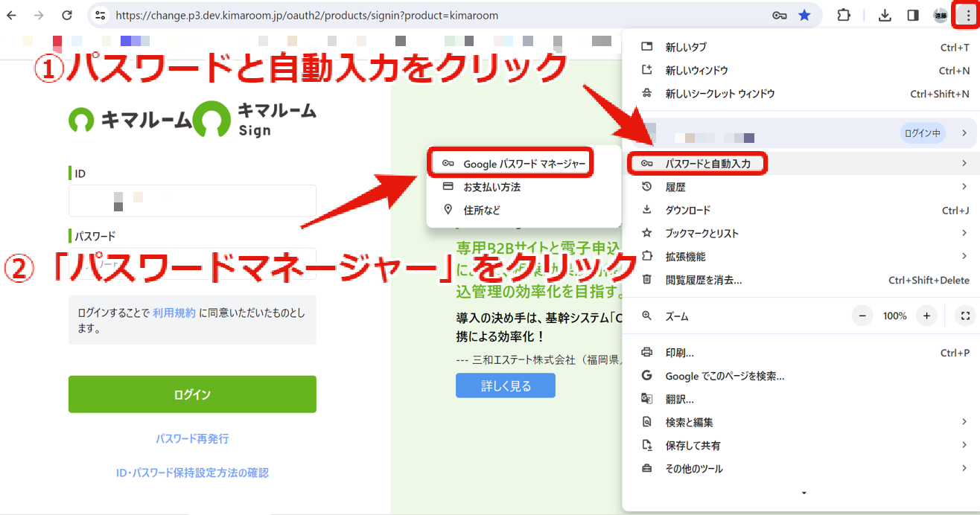This screenshot has width=980, height=515.
Task: Select 印刷 menu item
Action: tap(803, 353)
